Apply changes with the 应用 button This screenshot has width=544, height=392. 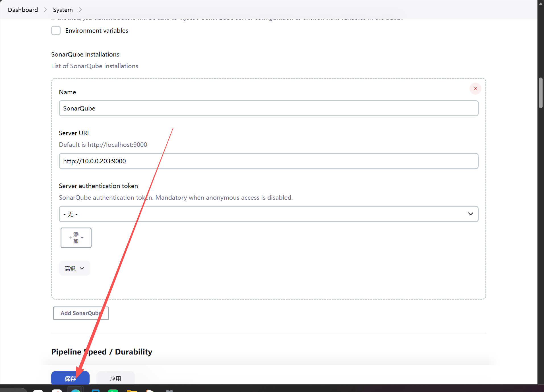115,378
